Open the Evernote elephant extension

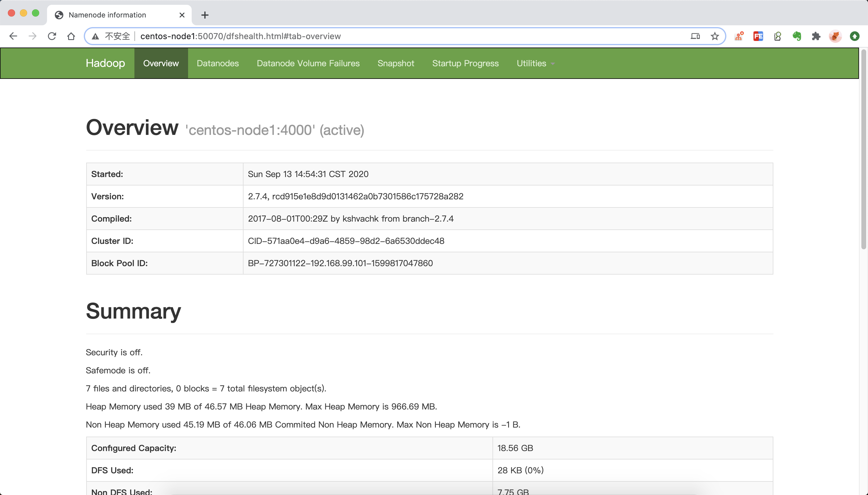[x=797, y=36]
